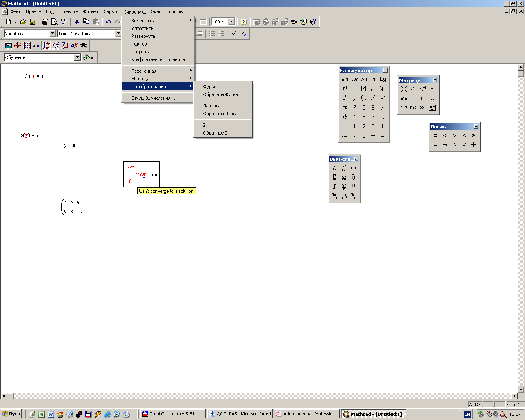Insert the indefinite integral operator
This screenshot has height=420, width=525.
click(x=334, y=187)
